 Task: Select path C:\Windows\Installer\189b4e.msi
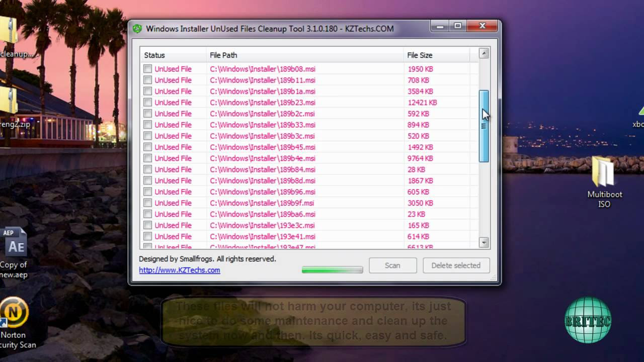[x=263, y=158]
